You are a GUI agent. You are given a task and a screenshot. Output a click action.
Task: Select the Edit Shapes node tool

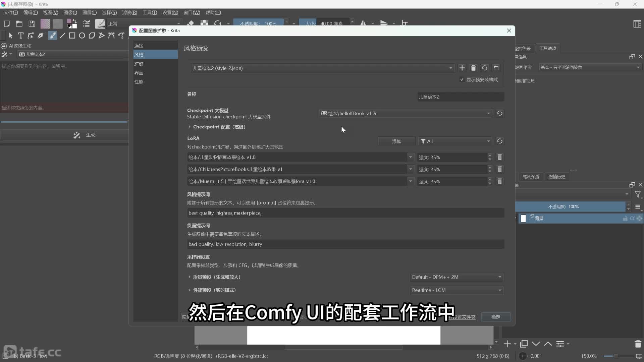[x=31, y=36]
